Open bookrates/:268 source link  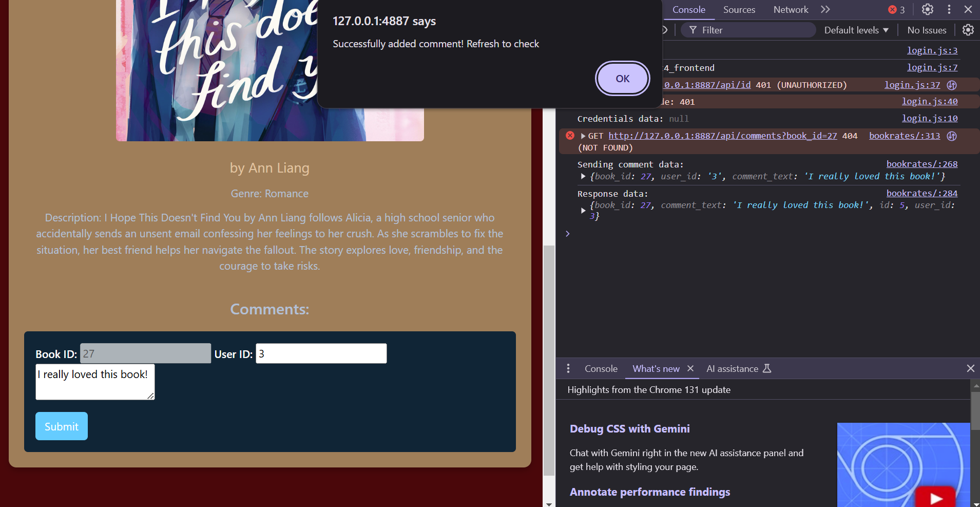point(921,164)
